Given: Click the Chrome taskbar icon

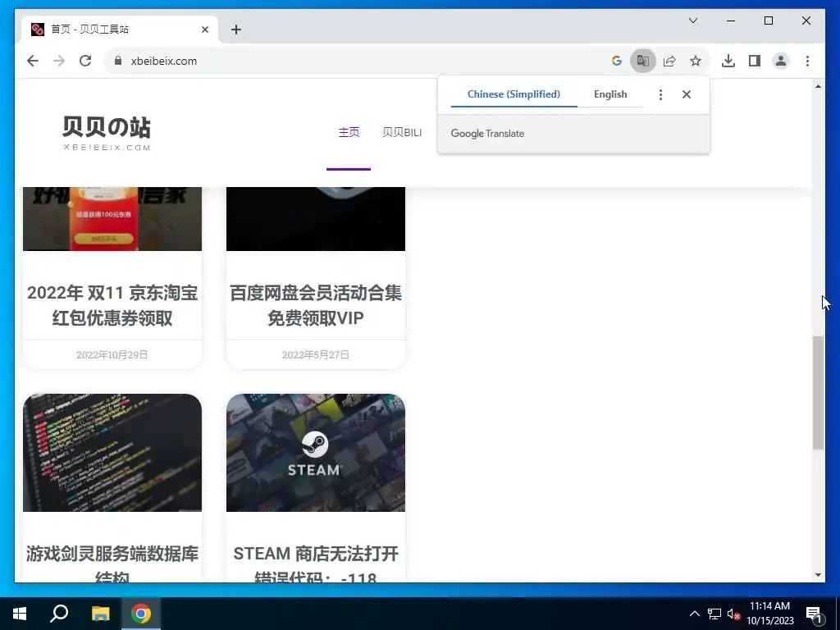Looking at the screenshot, I should coord(141,614).
